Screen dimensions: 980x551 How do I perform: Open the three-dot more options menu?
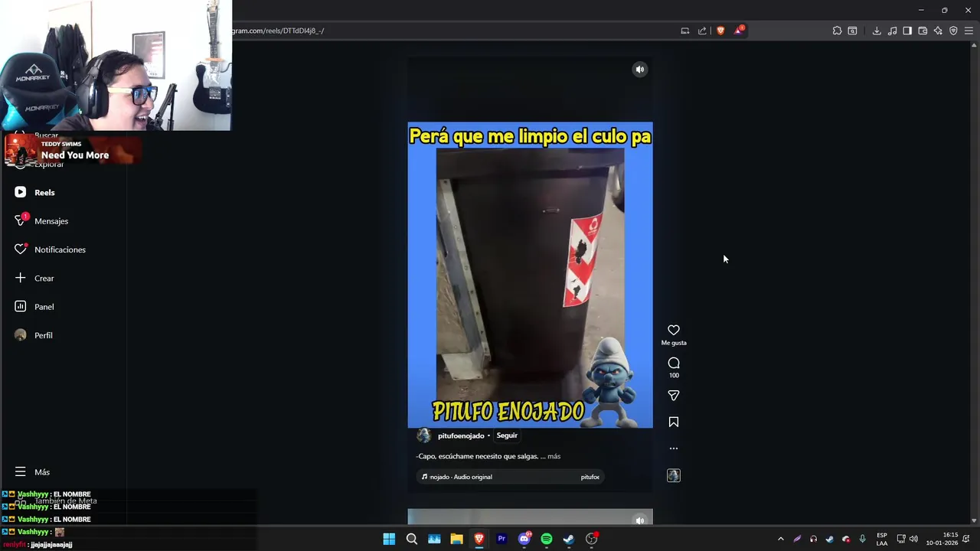point(674,448)
